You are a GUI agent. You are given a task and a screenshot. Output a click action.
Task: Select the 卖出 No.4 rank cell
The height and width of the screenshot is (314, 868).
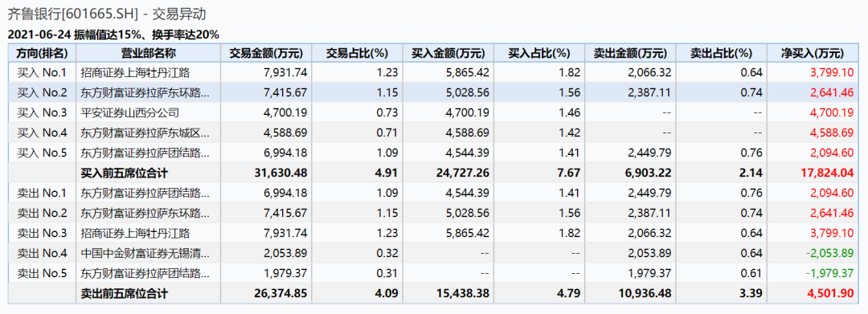point(42,253)
